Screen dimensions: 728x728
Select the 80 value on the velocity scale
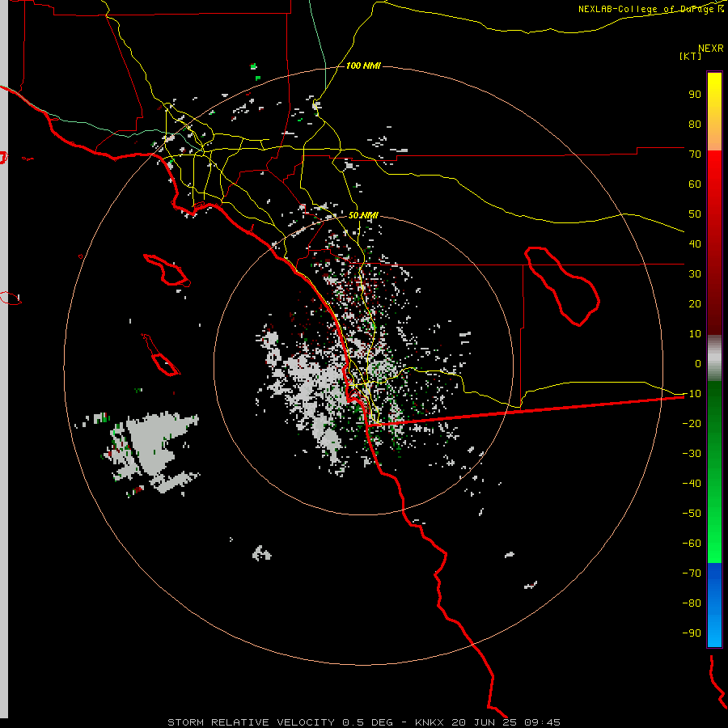pos(695,124)
